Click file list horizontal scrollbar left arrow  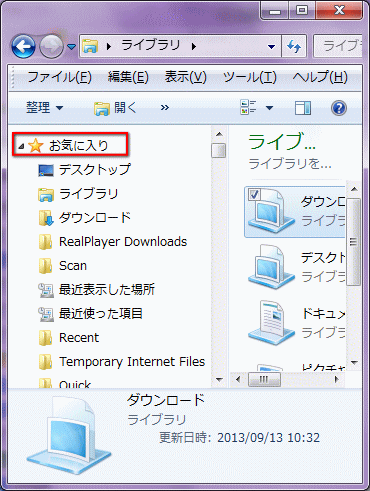point(238,379)
